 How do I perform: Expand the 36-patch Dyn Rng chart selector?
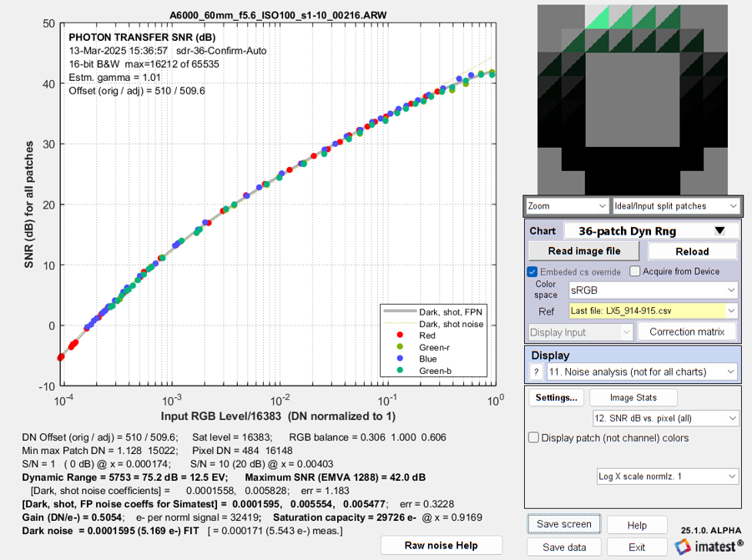651,231
